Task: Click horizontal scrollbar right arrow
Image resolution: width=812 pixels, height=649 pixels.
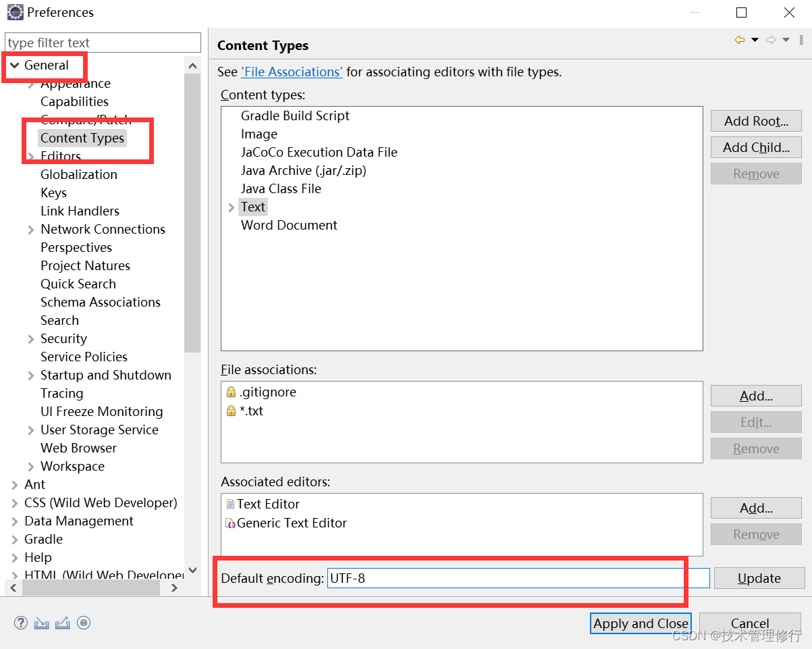Action: [174, 588]
